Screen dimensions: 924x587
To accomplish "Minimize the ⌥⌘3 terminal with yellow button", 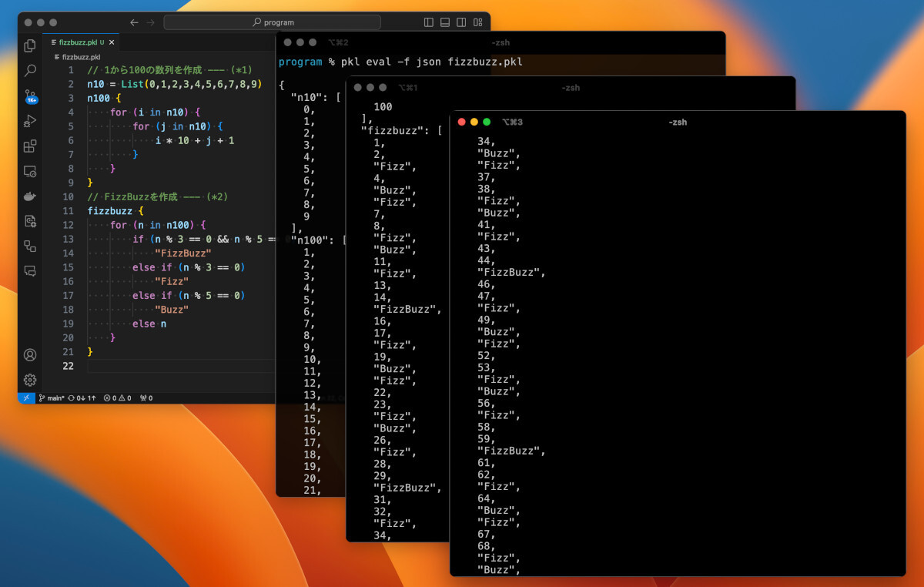I will [474, 122].
